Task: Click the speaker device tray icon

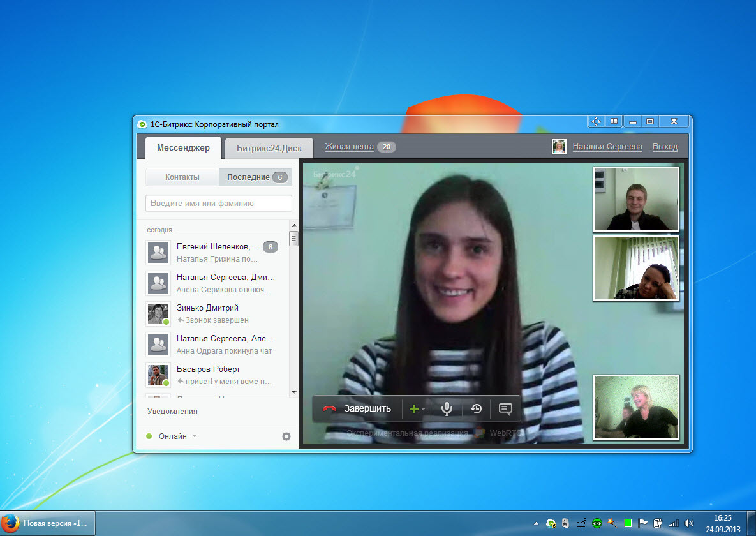Action: click(x=565, y=523)
